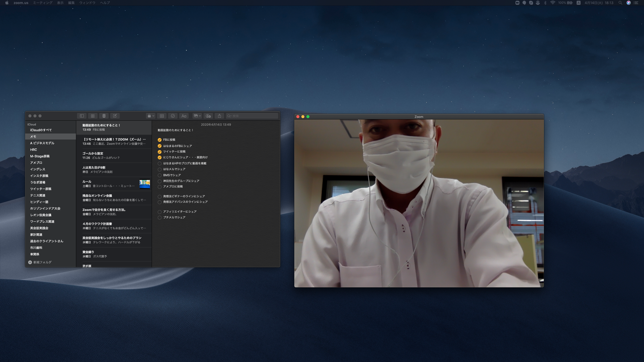Image resolution: width=644 pixels, height=362 pixels.
Task: Check the アメブロに投稿 item
Action: point(159,187)
